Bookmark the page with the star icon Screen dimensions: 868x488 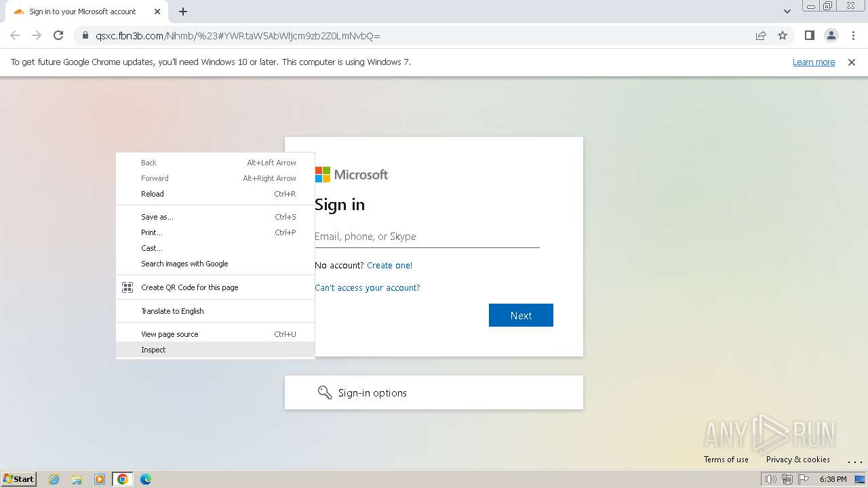point(783,35)
